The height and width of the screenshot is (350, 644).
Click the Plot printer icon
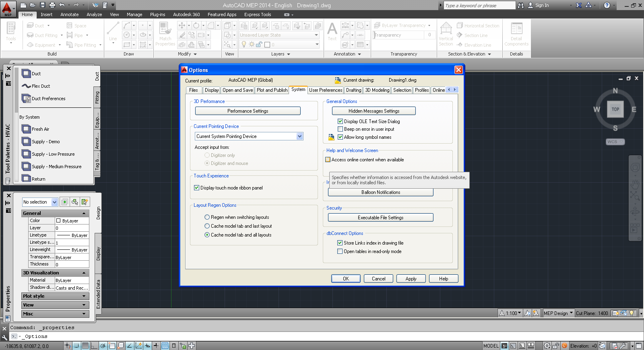[x=52, y=5]
